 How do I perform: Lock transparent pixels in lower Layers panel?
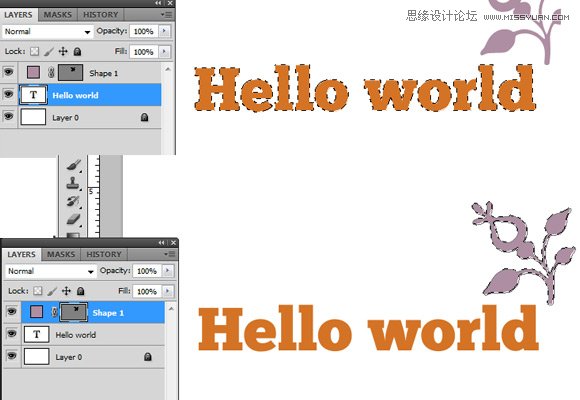click(38, 291)
